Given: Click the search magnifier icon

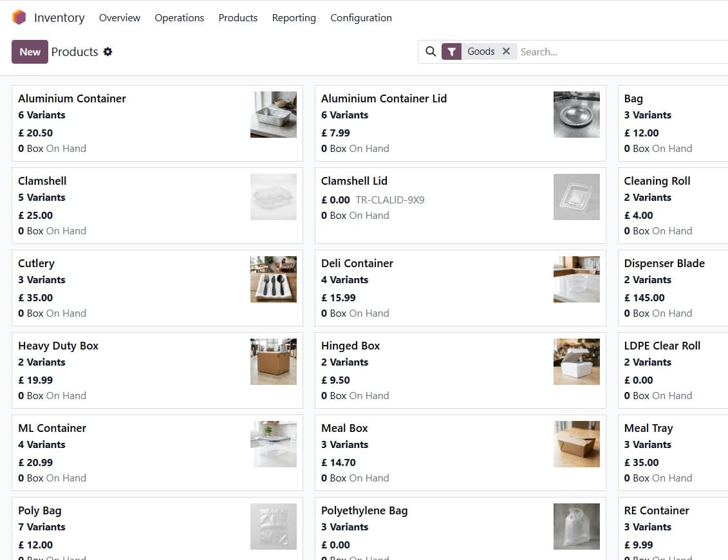Looking at the screenshot, I should (431, 51).
